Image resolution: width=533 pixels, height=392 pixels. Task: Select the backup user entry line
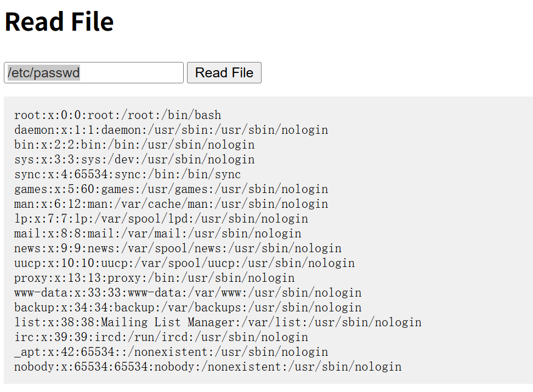[x=188, y=308]
